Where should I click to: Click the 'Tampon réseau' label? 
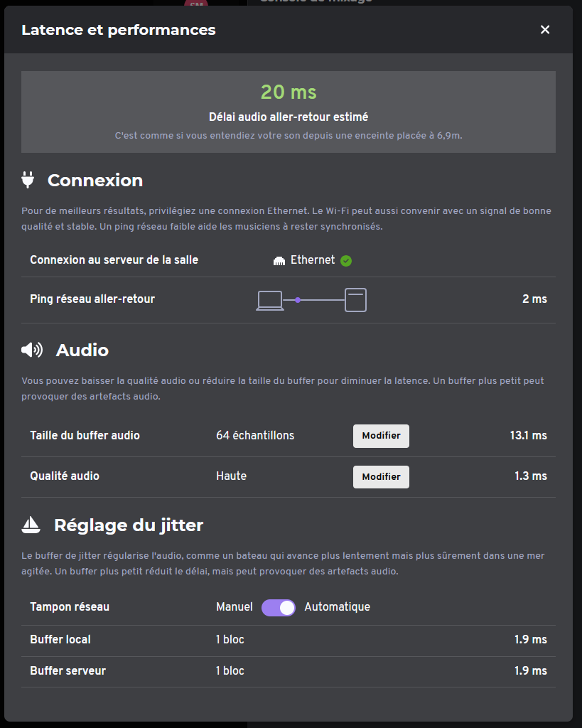(x=70, y=607)
